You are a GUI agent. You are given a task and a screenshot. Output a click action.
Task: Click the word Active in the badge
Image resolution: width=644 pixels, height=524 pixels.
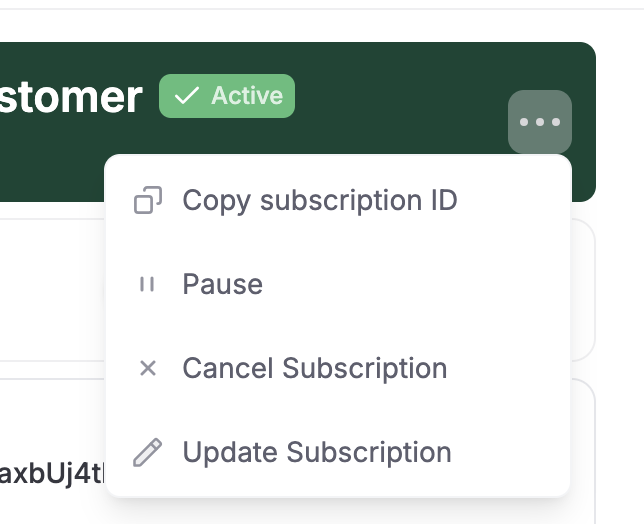coord(247,96)
